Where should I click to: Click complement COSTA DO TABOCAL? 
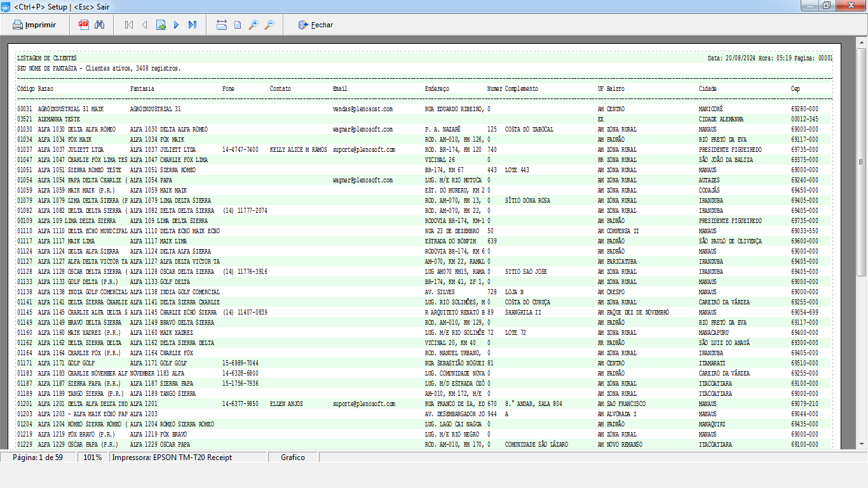(x=529, y=130)
